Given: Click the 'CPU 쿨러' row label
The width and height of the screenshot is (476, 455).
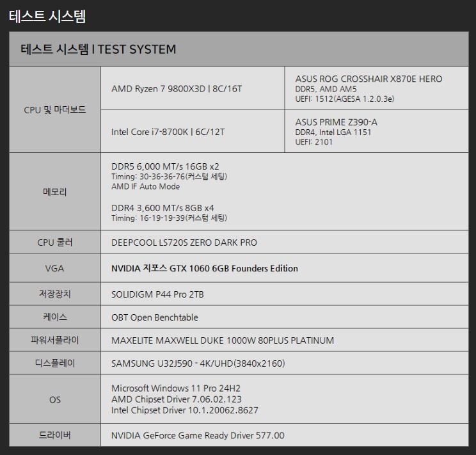Looking at the screenshot, I should (54, 243).
